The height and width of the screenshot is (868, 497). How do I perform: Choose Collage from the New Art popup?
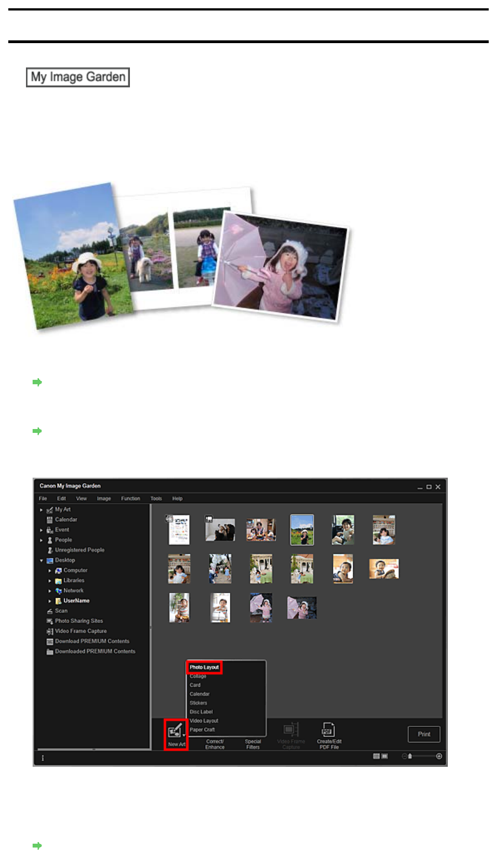coord(198,676)
